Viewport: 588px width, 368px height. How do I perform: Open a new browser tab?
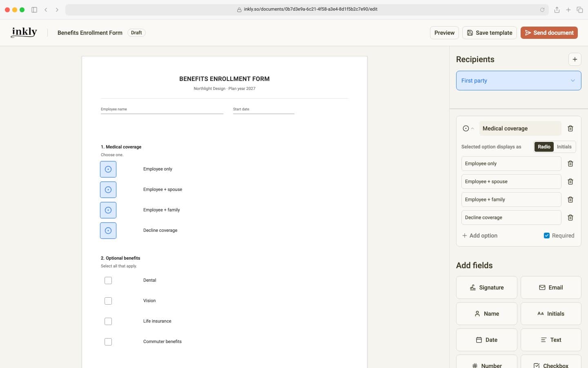[568, 10]
